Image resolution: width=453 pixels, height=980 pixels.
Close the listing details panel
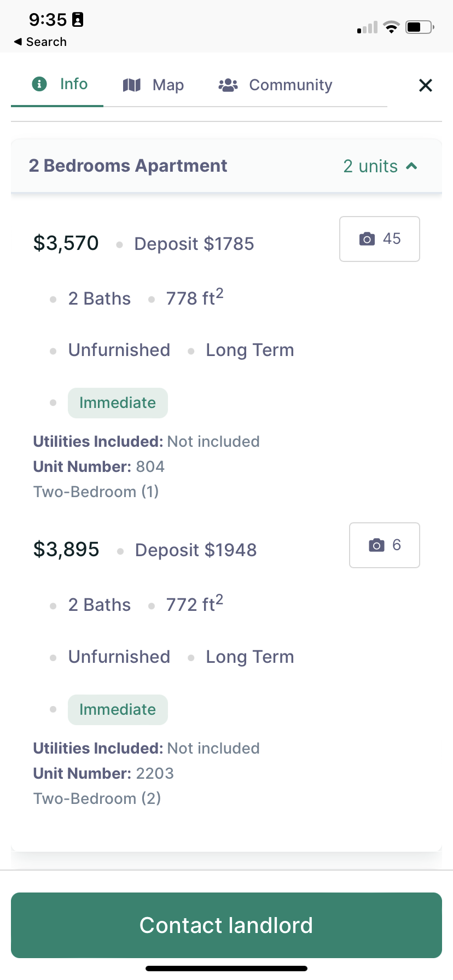pyautogui.click(x=426, y=85)
